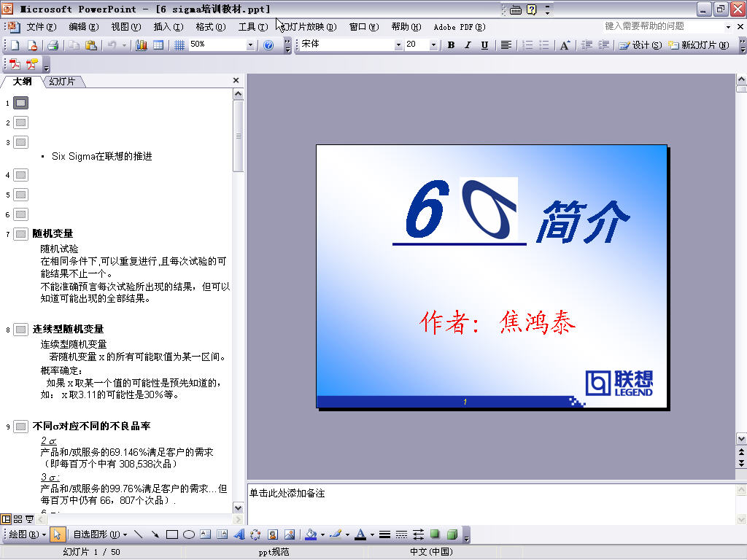Open the 格式 (Format) menu
The height and width of the screenshot is (560, 747).
click(211, 27)
